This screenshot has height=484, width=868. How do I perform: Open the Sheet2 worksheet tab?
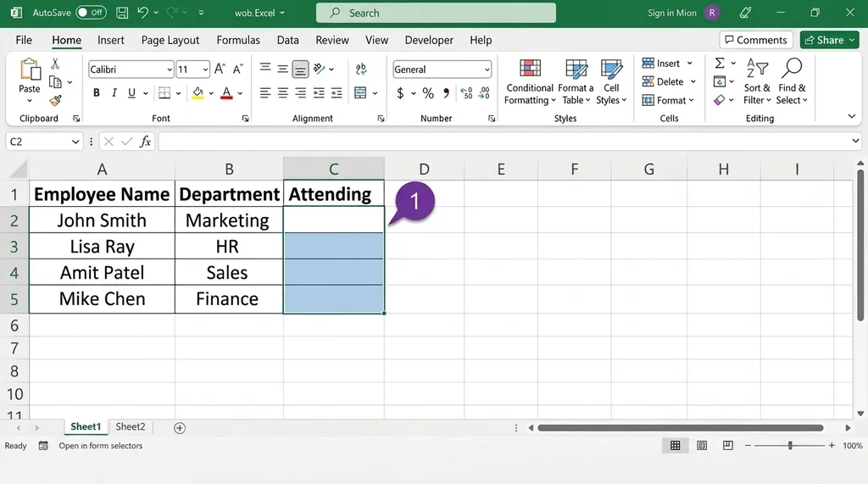tap(130, 426)
